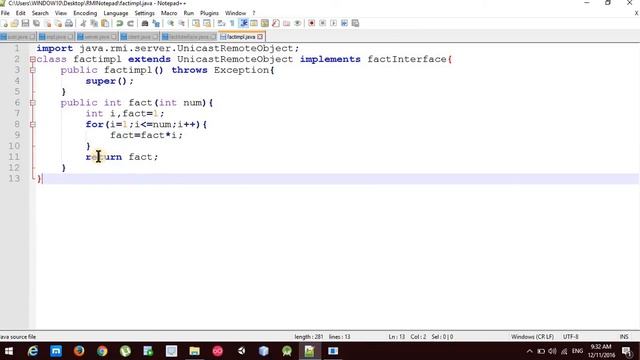640x360 pixels.
Task: Save the file with the Save icon
Action: tap(25, 23)
